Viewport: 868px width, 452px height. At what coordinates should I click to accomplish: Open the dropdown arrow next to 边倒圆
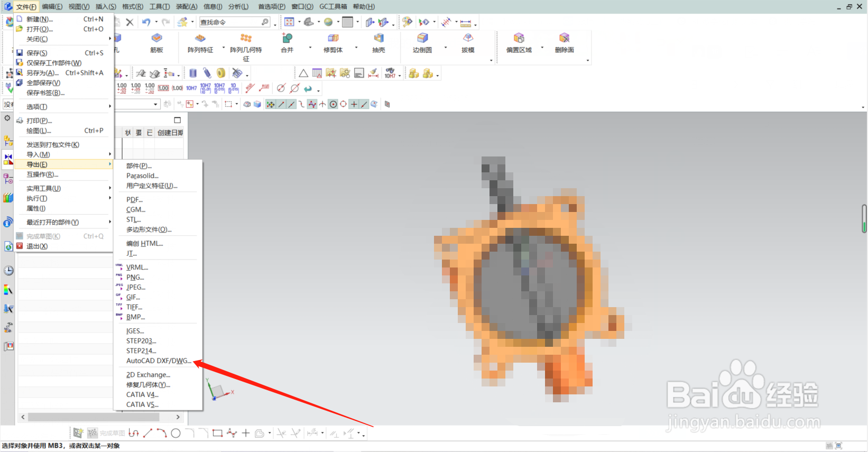446,48
